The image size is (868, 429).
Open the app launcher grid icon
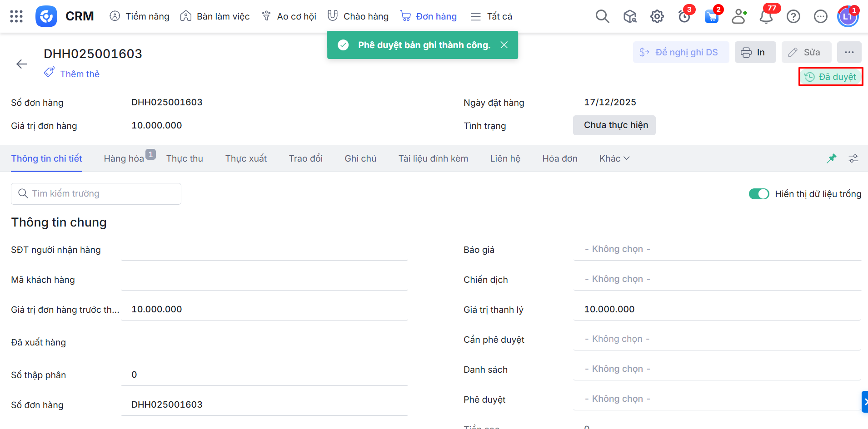[16, 16]
